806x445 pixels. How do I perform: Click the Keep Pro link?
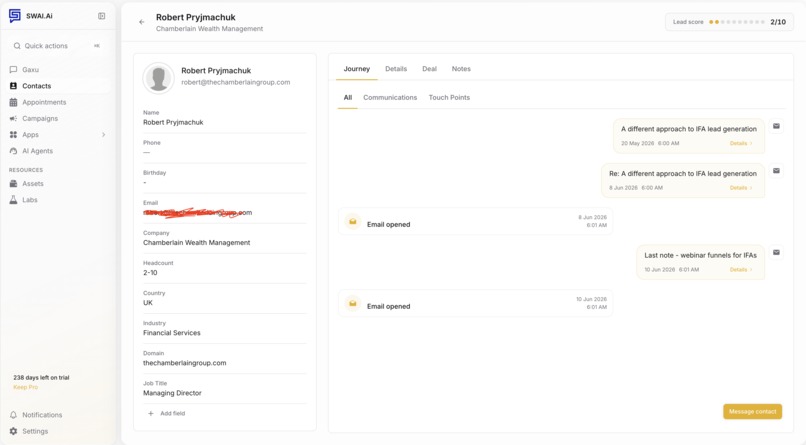pos(26,387)
